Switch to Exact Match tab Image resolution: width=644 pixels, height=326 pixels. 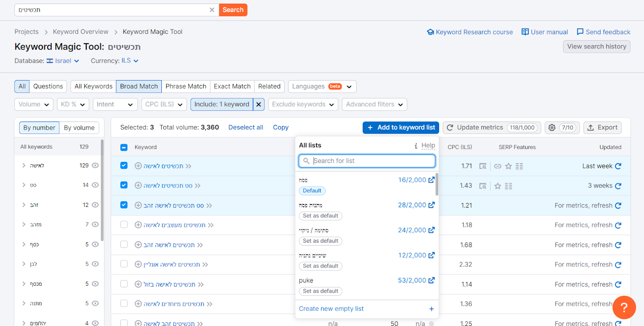pyautogui.click(x=232, y=86)
